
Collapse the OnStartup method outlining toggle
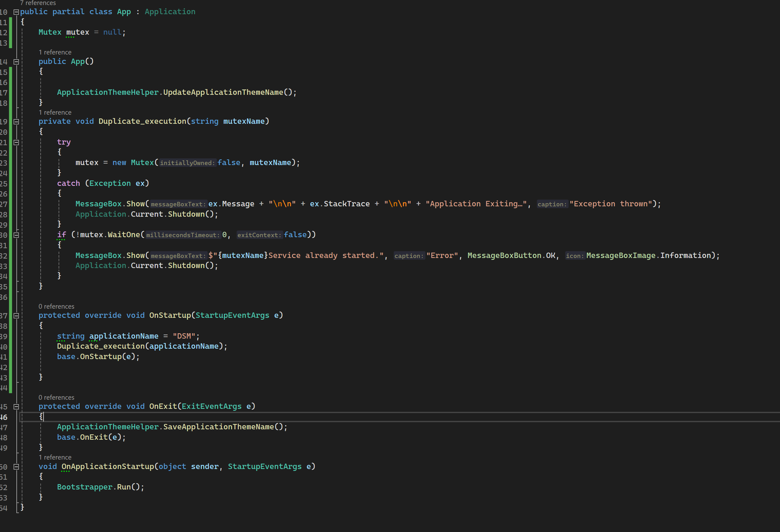pyautogui.click(x=16, y=316)
